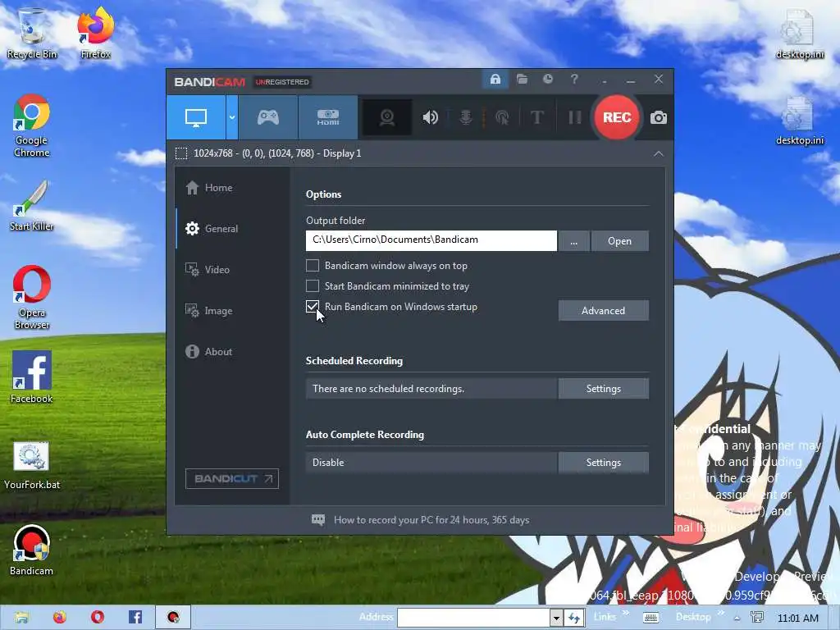Start recording with REC button
The width and height of the screenshot is (840, 630).
pos(617,117)
